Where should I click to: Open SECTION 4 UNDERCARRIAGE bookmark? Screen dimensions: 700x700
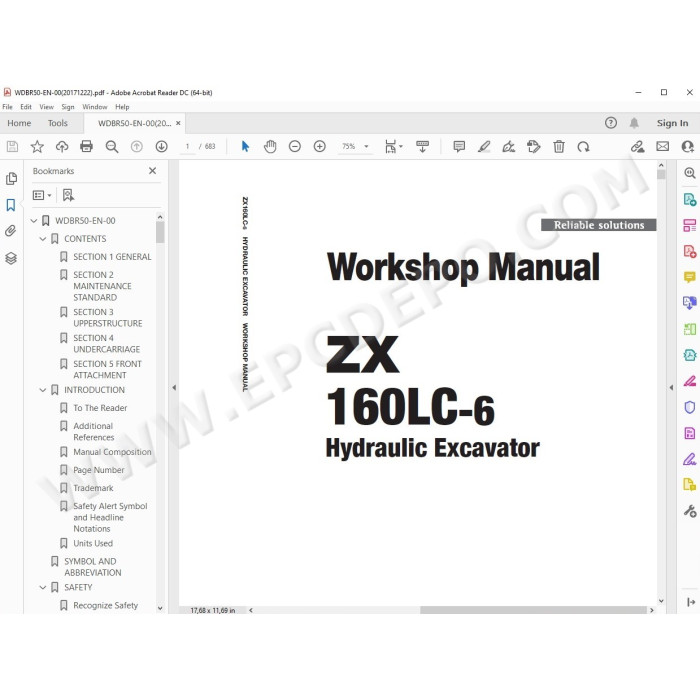coord(107,343)
